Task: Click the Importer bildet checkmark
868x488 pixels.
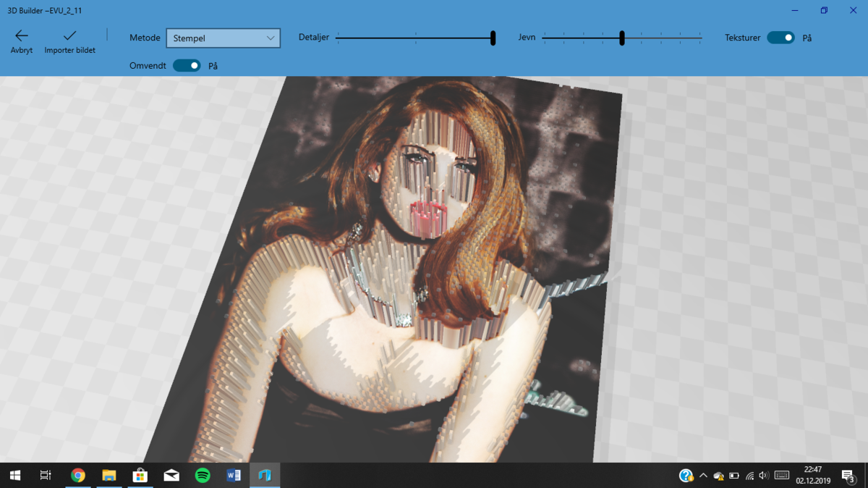Action: click(x=70, y=35)
